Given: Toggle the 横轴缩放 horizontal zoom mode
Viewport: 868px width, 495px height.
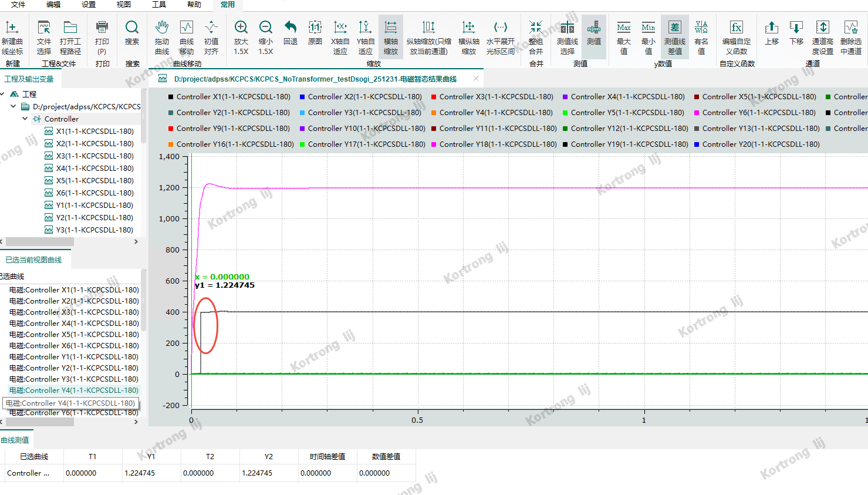Looking at the screenshot, I should coord(390,27).
